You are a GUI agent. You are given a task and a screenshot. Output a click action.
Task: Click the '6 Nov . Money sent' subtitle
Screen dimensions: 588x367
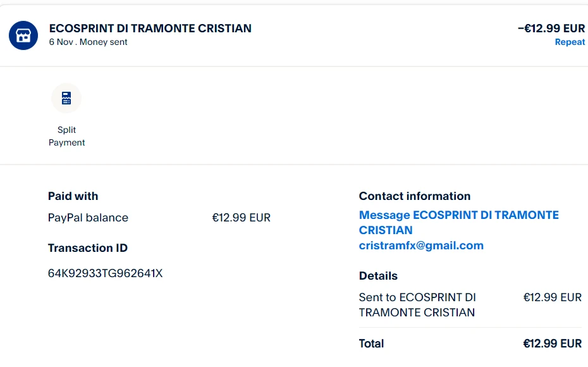coord(89,42)
